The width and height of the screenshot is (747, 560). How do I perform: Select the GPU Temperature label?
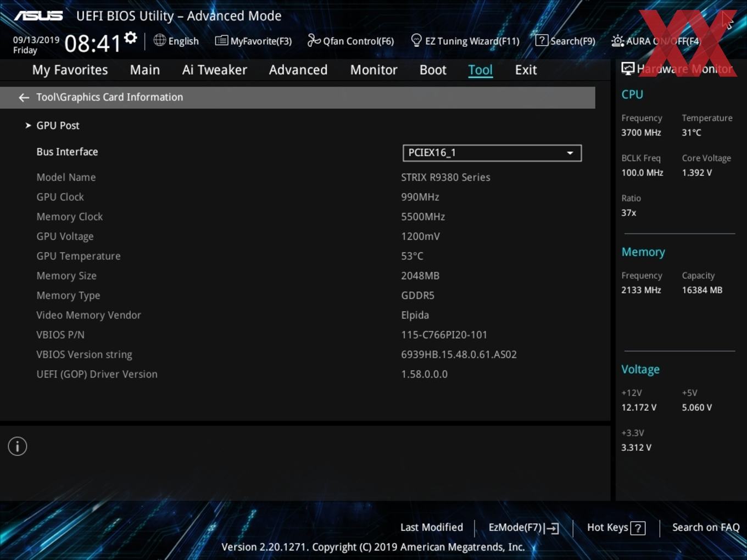tap(79, 256)
